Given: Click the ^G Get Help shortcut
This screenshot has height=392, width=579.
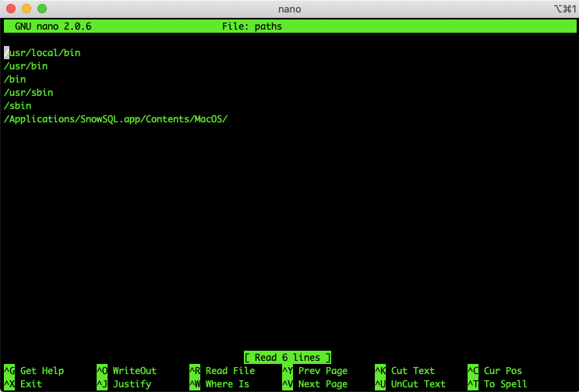Looking at the screenshot, I should [x=34, y=371].
